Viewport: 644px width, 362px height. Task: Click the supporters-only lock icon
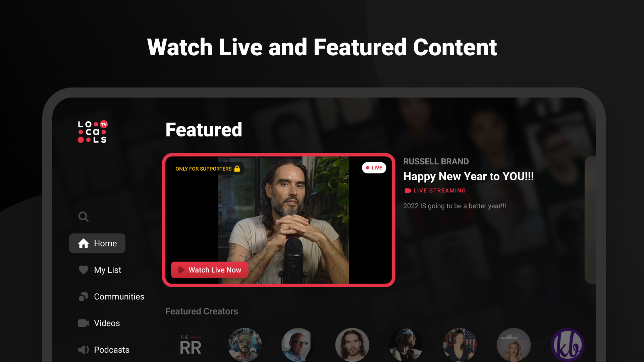[x=237, y=169]
